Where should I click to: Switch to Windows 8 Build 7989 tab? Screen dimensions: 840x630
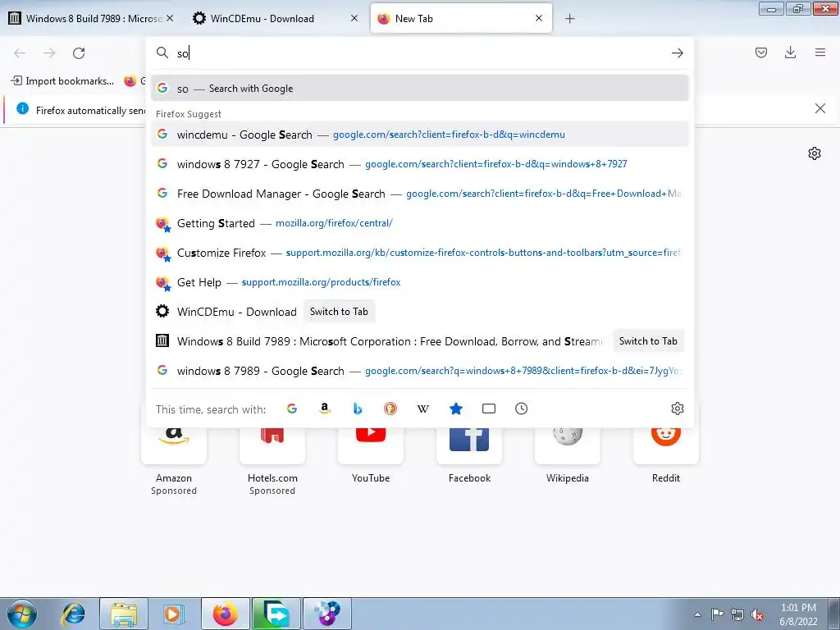coord(90,19)
